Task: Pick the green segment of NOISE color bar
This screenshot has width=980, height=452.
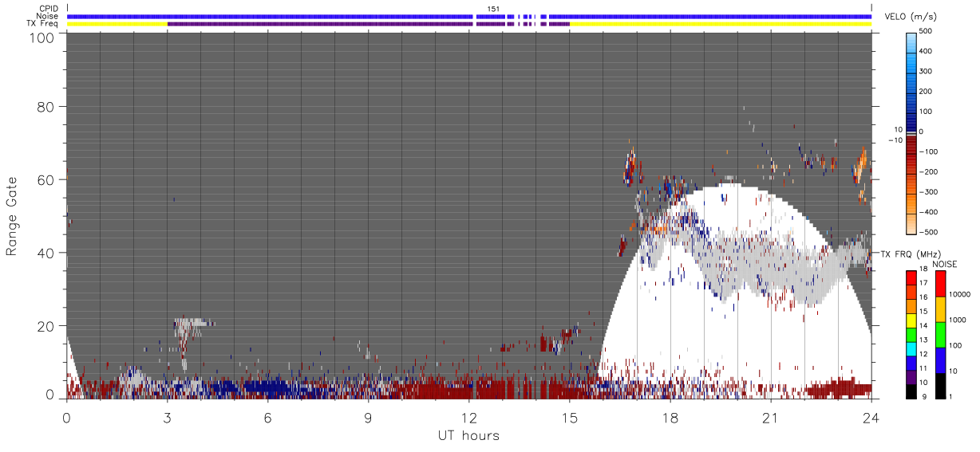Action: (939, 335)
